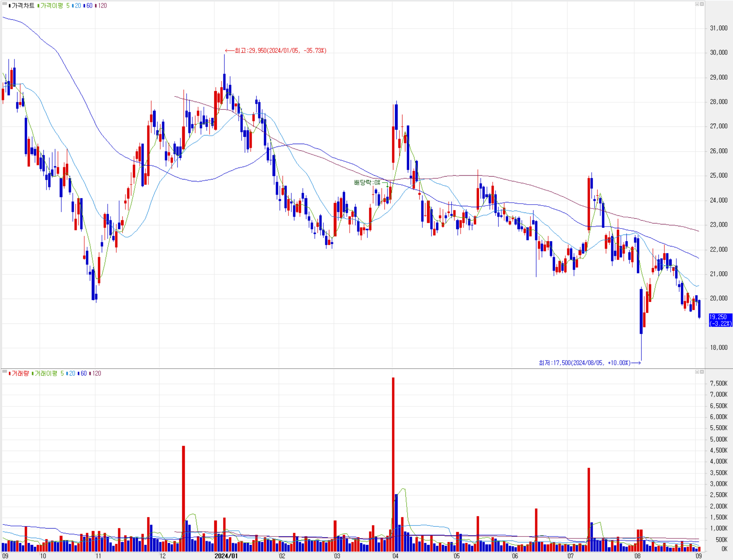Viewport: 733px width, 560px height.
Task: Click the volume panel maximize icon
Action: [x=697, y=372]
